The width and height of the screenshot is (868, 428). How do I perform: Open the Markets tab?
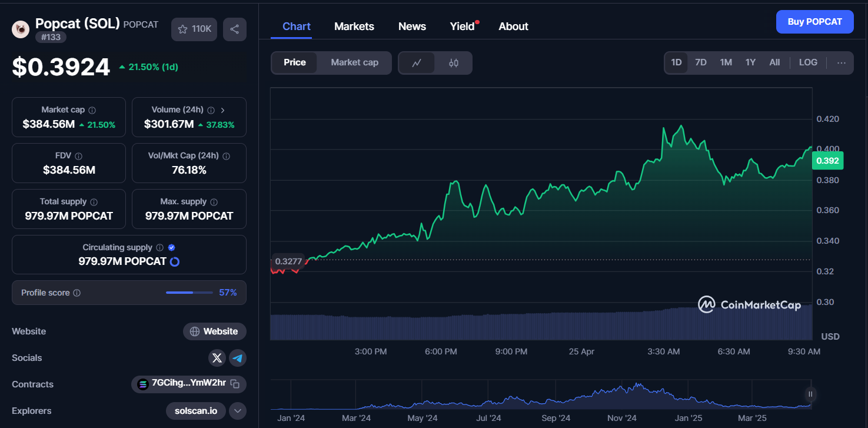click(354, 26)
